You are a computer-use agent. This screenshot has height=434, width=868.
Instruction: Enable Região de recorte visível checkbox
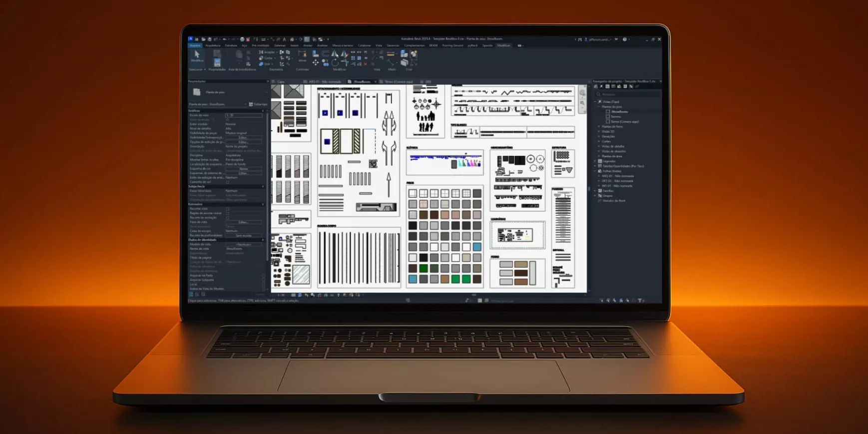(x=228, y=213)
